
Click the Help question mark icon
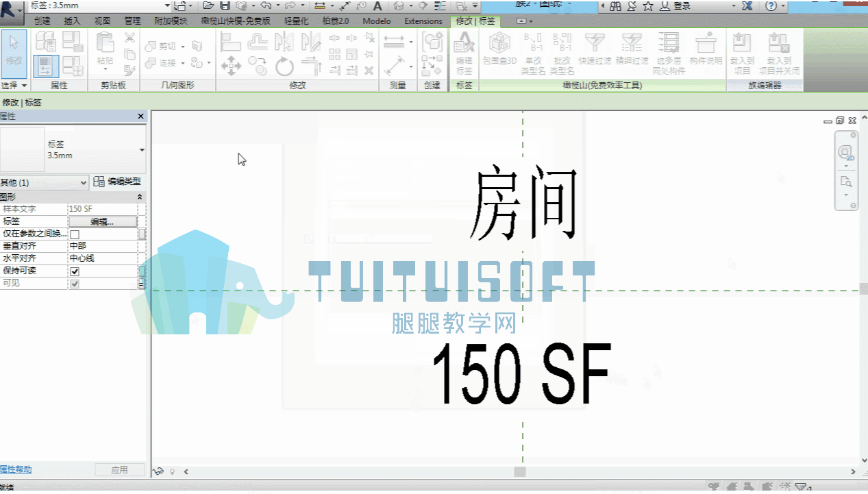click(771, 5)
